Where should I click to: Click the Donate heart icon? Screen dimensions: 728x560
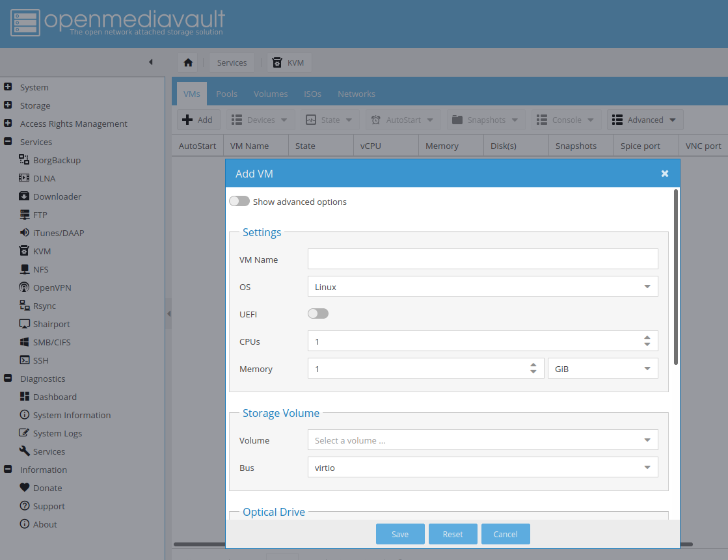tap(24, 488)
